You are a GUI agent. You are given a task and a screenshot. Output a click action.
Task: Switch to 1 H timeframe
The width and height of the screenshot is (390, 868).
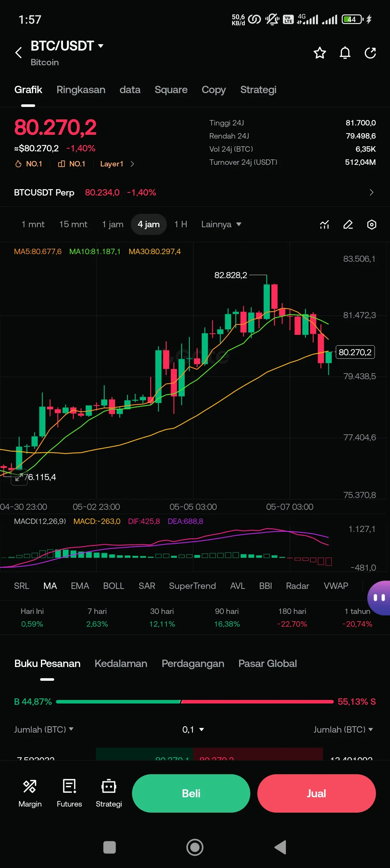pos(181,224)
